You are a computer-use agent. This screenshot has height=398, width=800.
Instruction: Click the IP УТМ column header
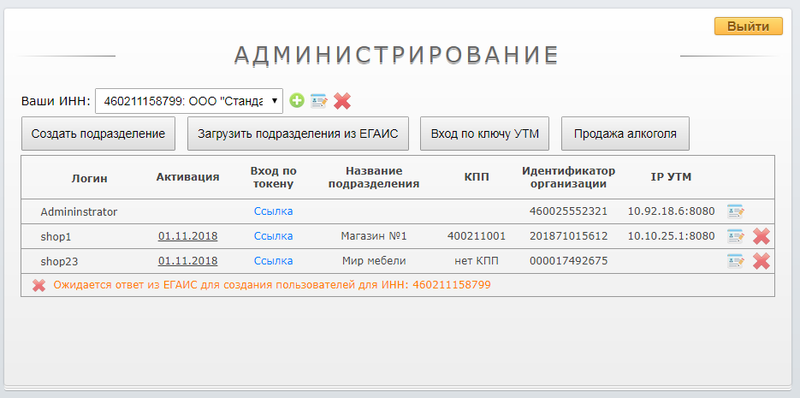tap(671, 177)
